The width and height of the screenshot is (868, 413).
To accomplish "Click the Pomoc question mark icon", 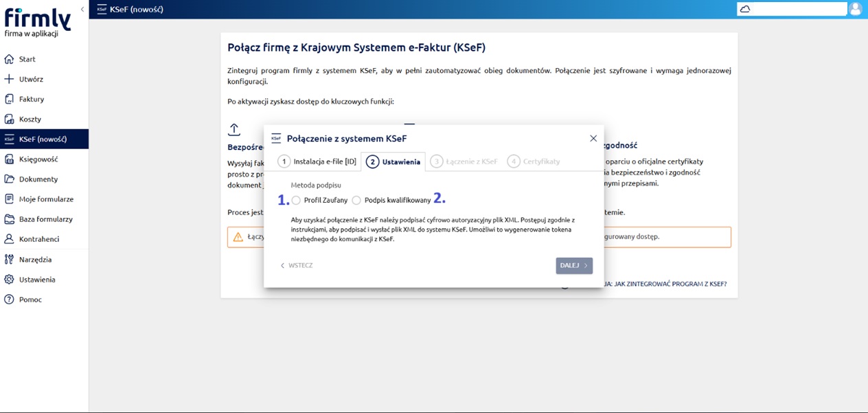I will pos(9,300).
